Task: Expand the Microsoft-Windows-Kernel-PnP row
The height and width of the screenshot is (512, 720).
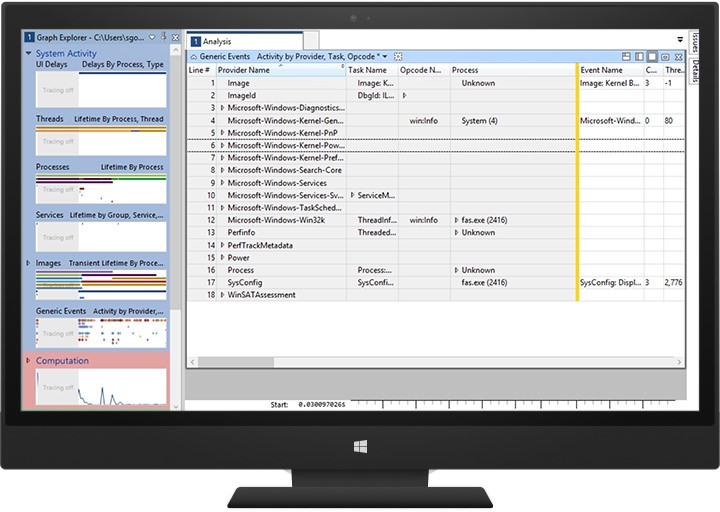Action: (x=223, y=133)
